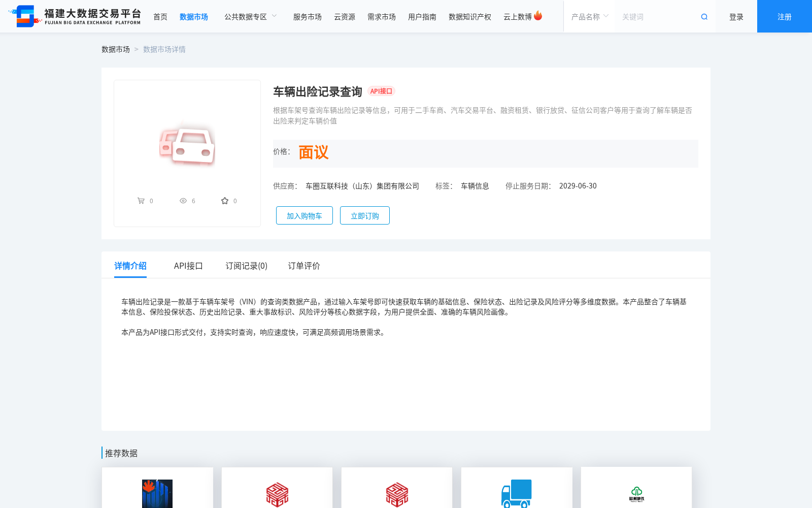The width and height of the screenshot is (812, 508).
Task: Click the orange 面议 price text
Action: coord(314,152)
